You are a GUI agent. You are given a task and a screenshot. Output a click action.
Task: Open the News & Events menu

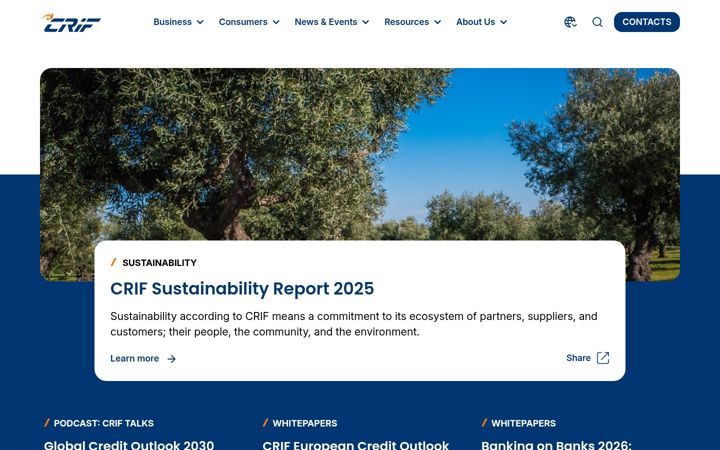point(326,22)
